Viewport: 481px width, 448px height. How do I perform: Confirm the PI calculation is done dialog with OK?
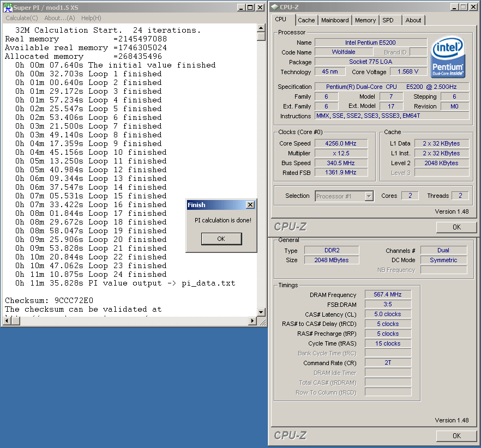coord(221,239)
